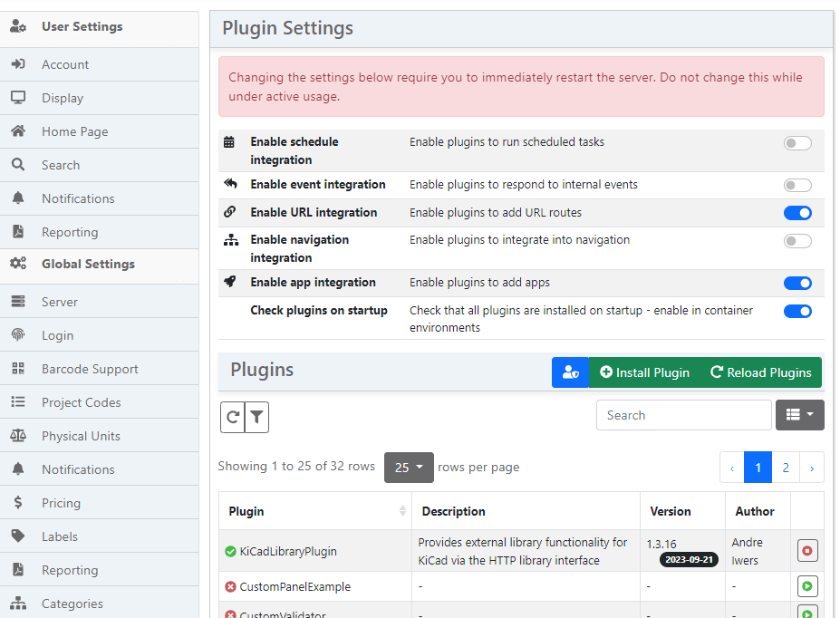Disable the URL integration switch
The image size is (840, 618).
(797, 213)
